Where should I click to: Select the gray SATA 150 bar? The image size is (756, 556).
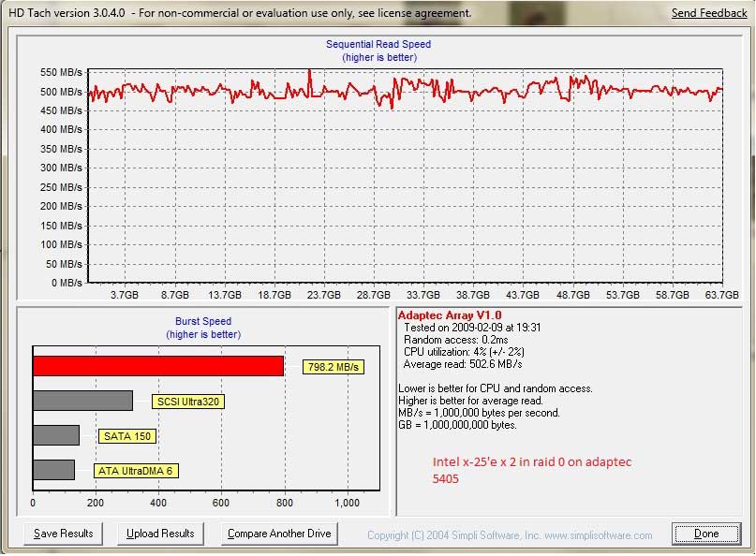coord(56,435)
